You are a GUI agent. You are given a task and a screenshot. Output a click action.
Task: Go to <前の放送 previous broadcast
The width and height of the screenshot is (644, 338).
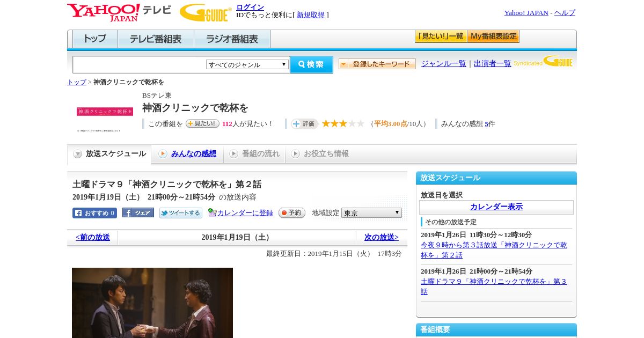[x=93, y=237]
